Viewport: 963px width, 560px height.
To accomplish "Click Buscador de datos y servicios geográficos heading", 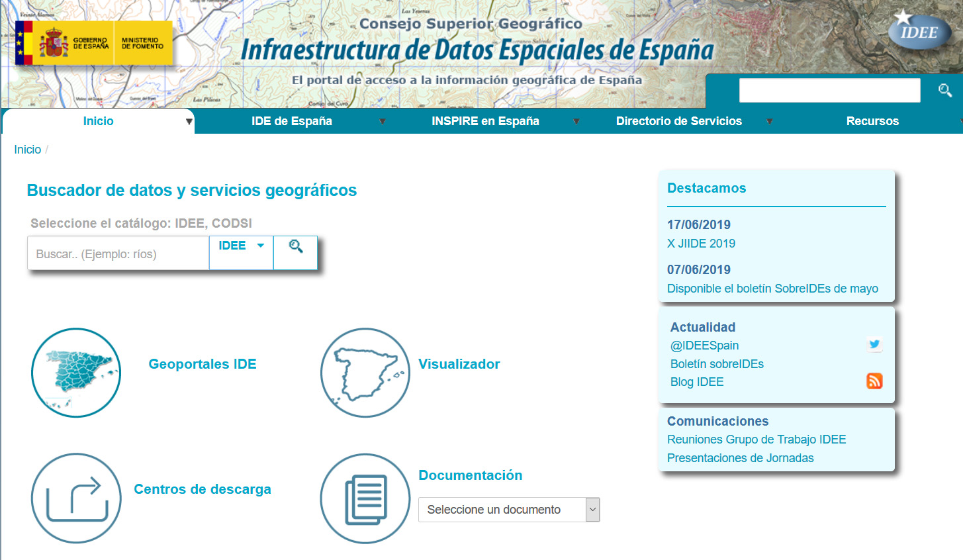I will (x=192, y=191).
